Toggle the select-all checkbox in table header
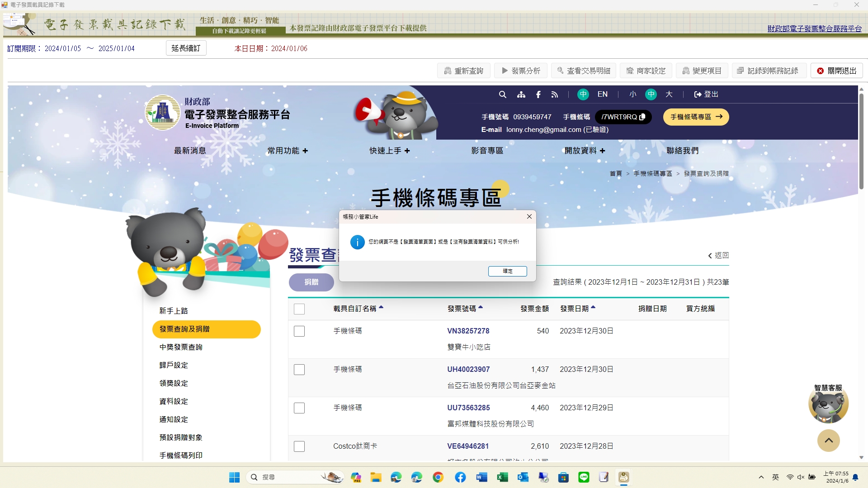This screenshot has height=488, width=868. coord(299,309)
